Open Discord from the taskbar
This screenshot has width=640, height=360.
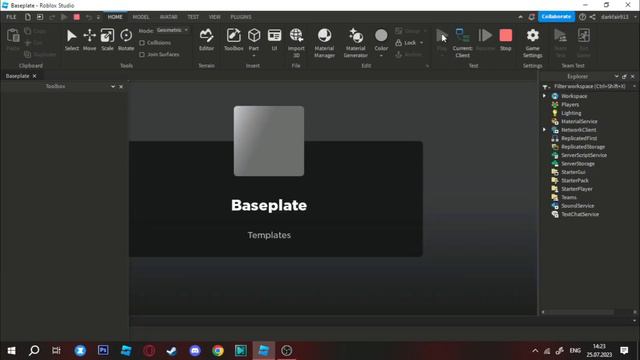[x=195, y=351]
